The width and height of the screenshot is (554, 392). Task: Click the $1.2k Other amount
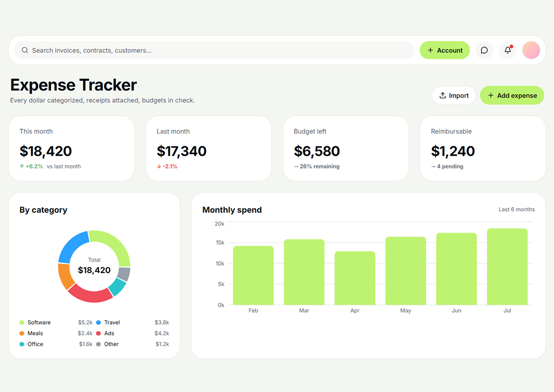[163, 344]
